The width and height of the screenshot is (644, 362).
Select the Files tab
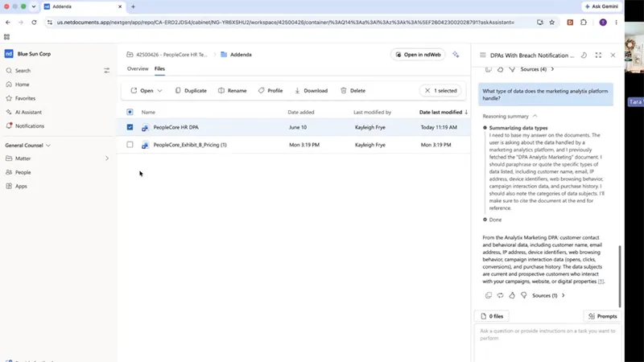pyautogui.click(x=159, y=68)
